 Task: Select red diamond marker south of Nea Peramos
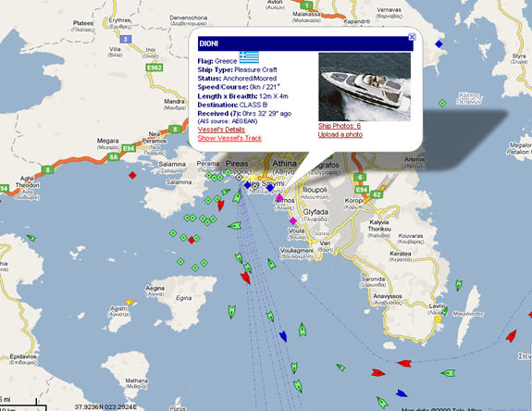pyautogui.click(x=132, y=175)
